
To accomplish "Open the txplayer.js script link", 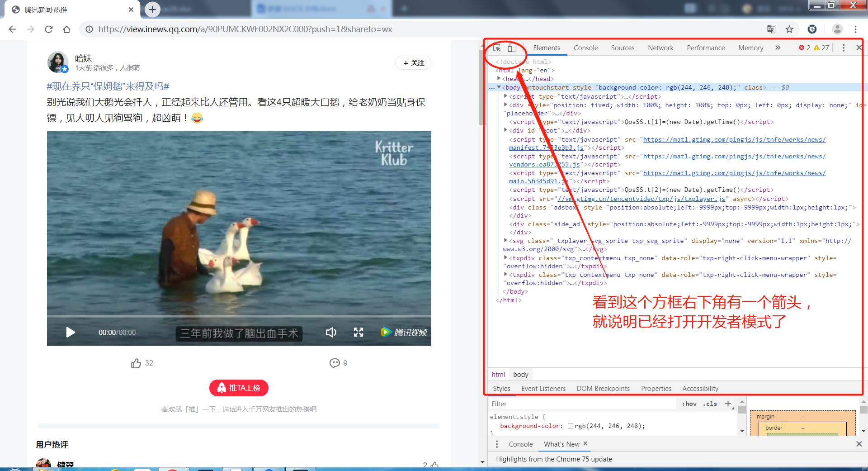I will (x=642, y=199).
